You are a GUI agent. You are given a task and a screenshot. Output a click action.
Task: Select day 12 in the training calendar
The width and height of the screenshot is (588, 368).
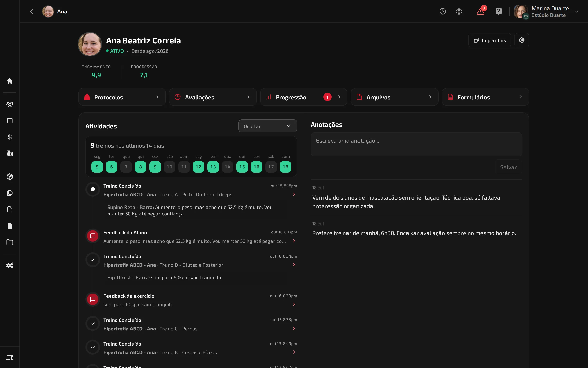point(198,167)
